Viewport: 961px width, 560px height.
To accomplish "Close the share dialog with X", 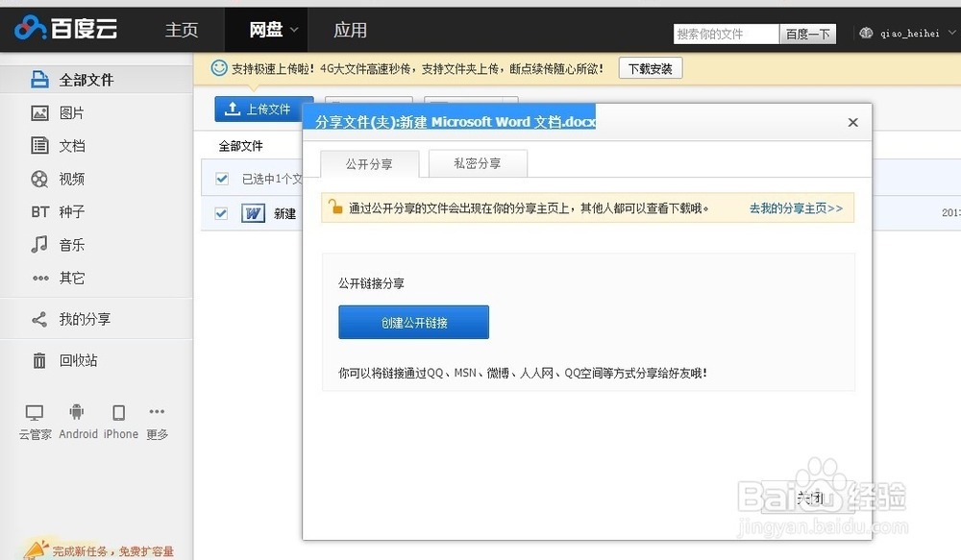I will pyautogui.click(x=852, y=123).
